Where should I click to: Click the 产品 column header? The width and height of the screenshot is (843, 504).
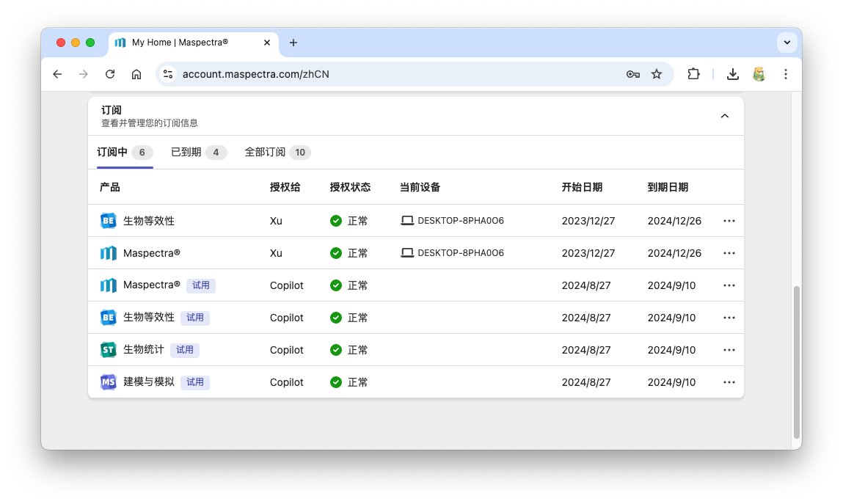click(109, 187)
